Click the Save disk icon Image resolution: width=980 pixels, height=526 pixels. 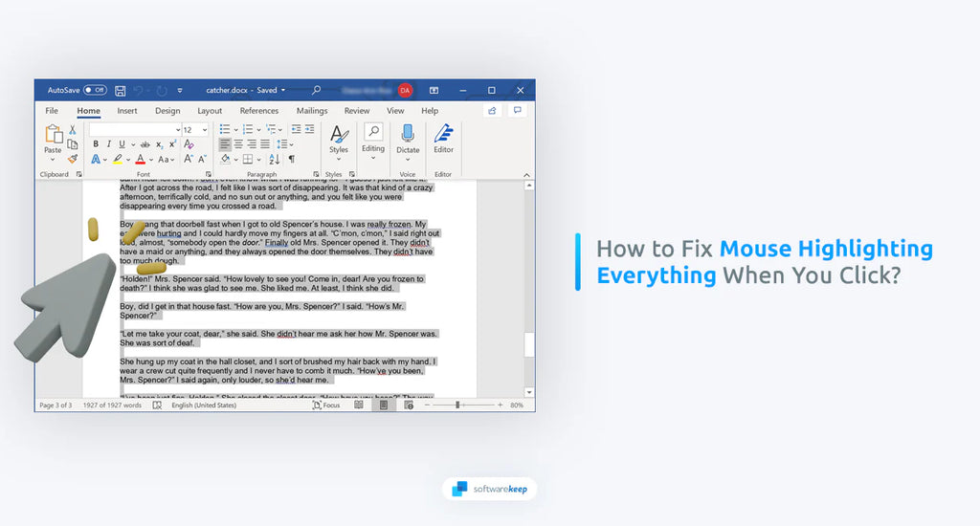pyautogui.click(x=121, y=90)
